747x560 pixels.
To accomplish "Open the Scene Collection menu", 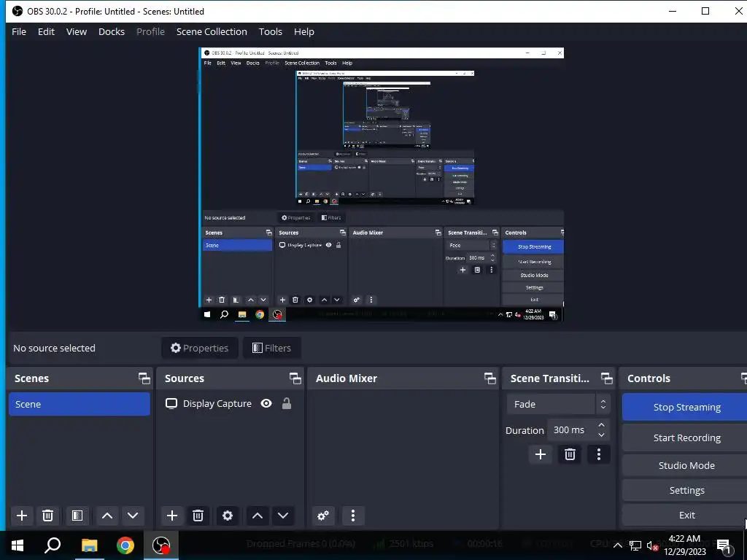I will tap(212, 32).
